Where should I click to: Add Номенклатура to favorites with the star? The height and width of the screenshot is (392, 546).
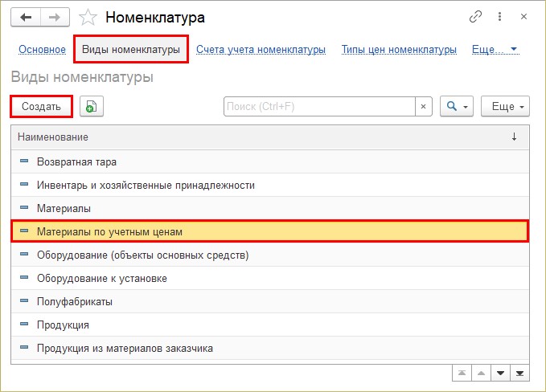point(88,18)
